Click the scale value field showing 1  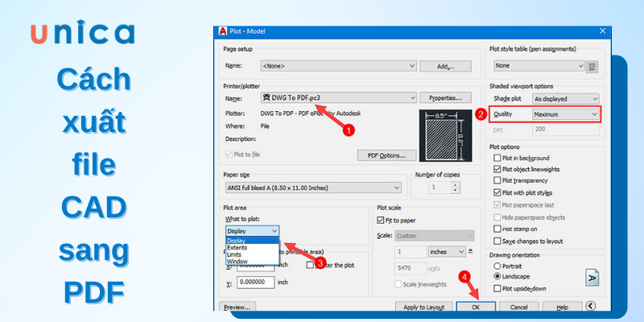[411, 251]
